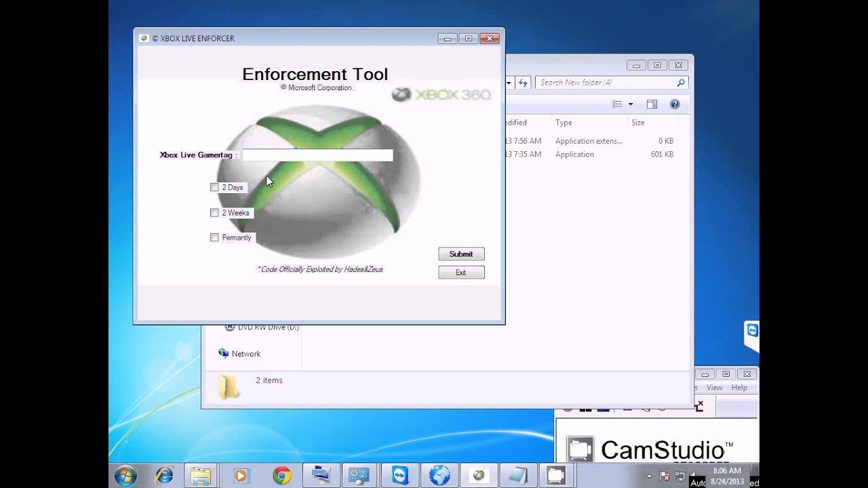
Task: Click the CamStudio logo camera icon
Action: [x=580, y=449]
